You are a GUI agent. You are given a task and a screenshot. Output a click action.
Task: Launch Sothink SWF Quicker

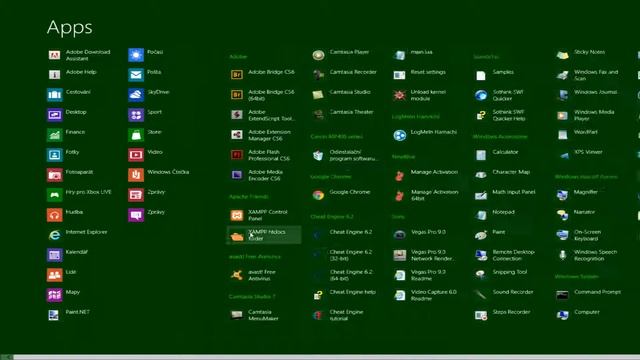500,95
